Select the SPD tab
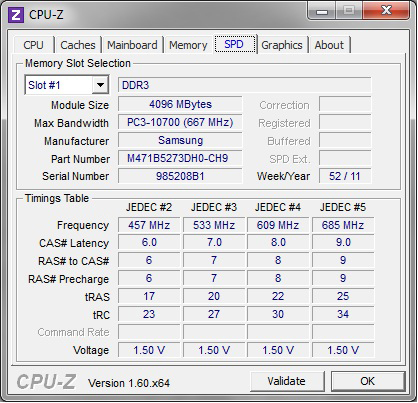This screenshot has height=403, width=418. pyautogui.click(x=235, y=44)
